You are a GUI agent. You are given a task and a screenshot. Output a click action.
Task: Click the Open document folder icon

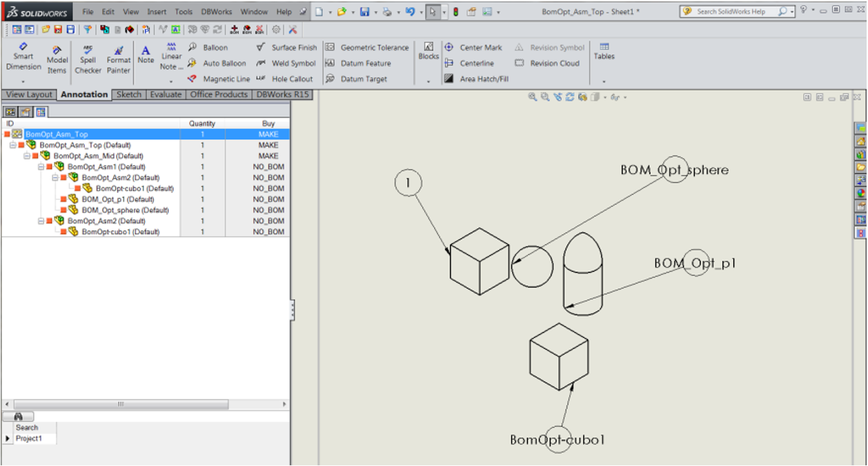341,12
